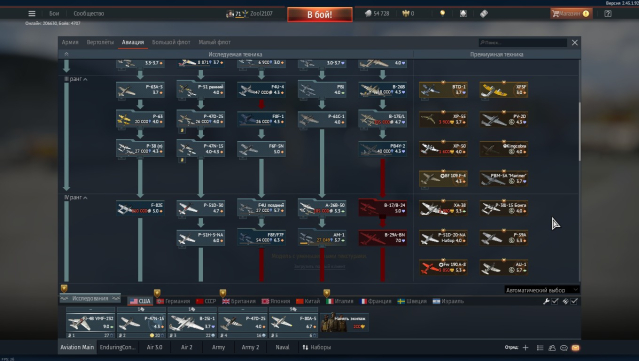This screenshot has width=639, height=361.
Task: Open the Автоматический выбор dropdown
Action: pos(542,290)
